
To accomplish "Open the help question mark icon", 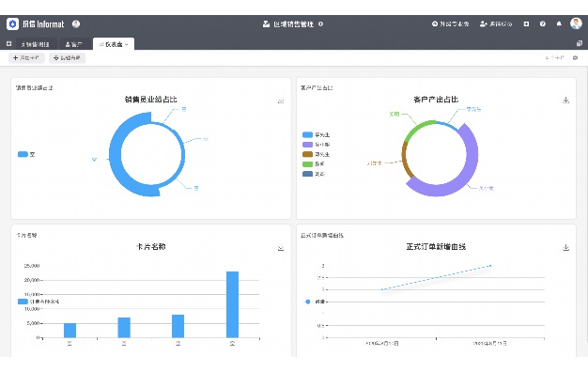I will pos(543,24).
